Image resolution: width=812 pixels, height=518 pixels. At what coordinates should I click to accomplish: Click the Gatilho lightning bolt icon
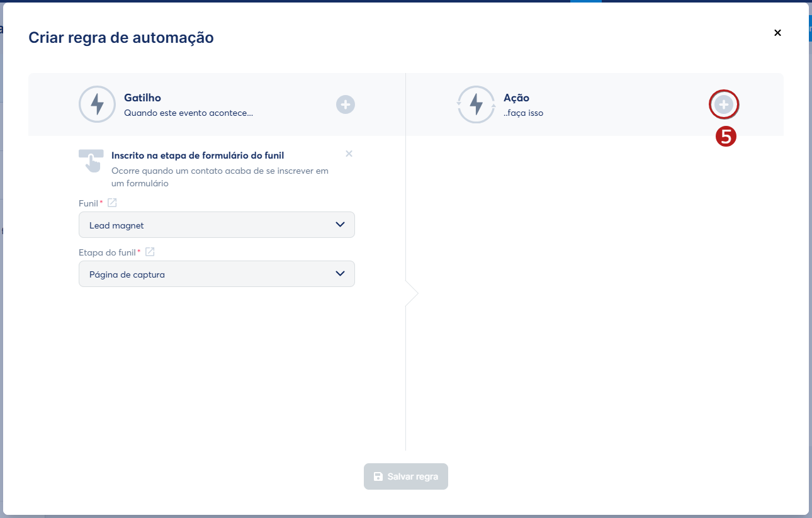(97, 104)
